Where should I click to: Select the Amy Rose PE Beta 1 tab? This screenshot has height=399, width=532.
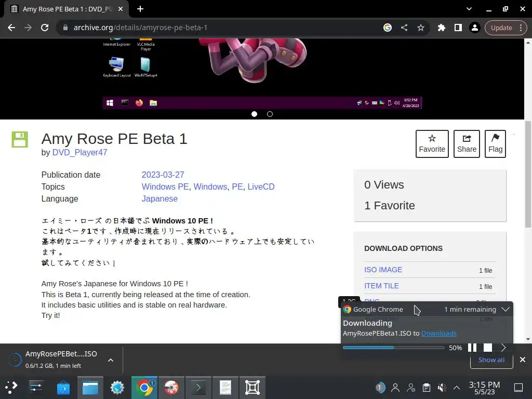pos(66,9)
